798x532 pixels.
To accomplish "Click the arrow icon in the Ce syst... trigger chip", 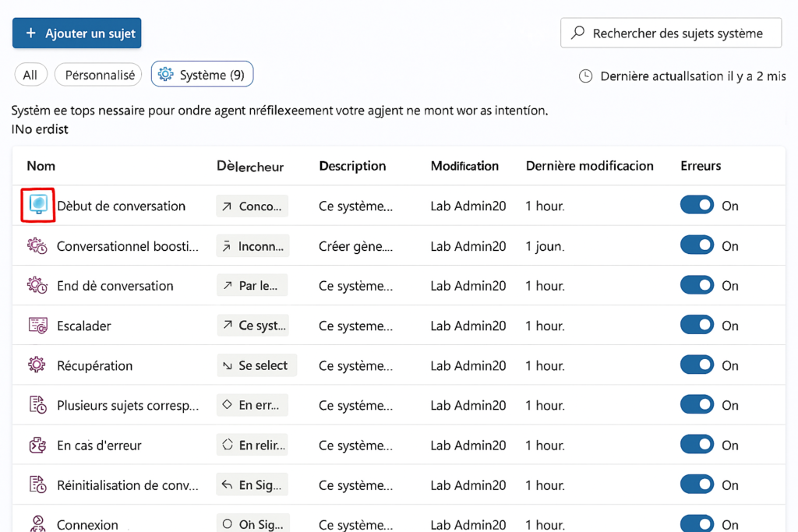I will point(228,325).
